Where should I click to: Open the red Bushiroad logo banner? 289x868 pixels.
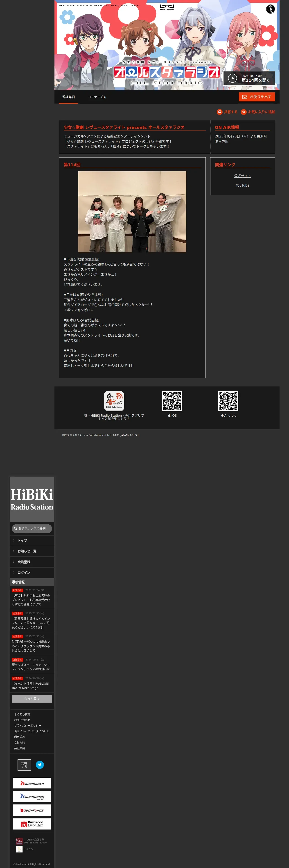pyautogui.click(x=32, y=783)
